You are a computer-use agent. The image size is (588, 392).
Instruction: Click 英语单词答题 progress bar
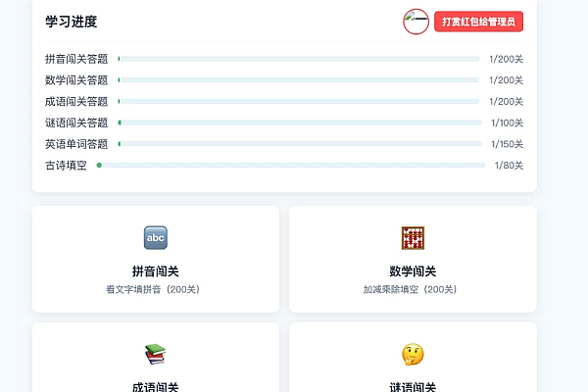click(300, 144)
